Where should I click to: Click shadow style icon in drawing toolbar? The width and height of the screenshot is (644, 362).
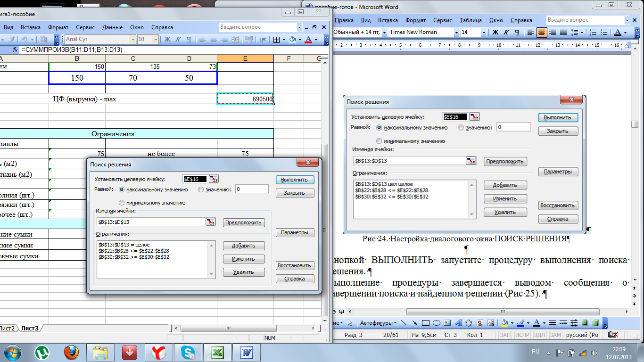click(585, 323)
